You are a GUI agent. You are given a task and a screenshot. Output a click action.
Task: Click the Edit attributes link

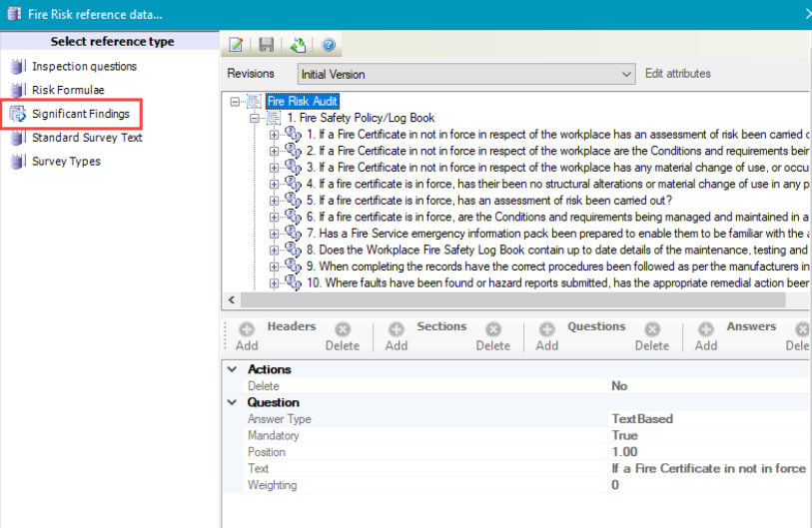tap(678, 74)
